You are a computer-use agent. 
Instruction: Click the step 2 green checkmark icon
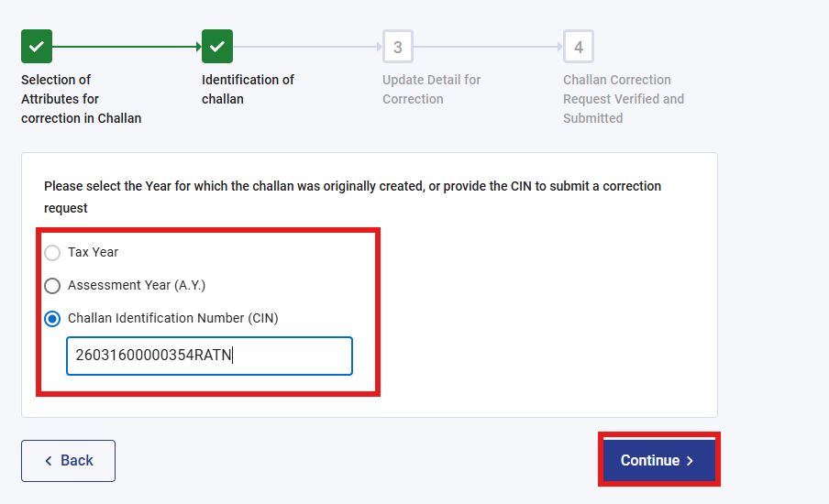(x=217, y=46)
